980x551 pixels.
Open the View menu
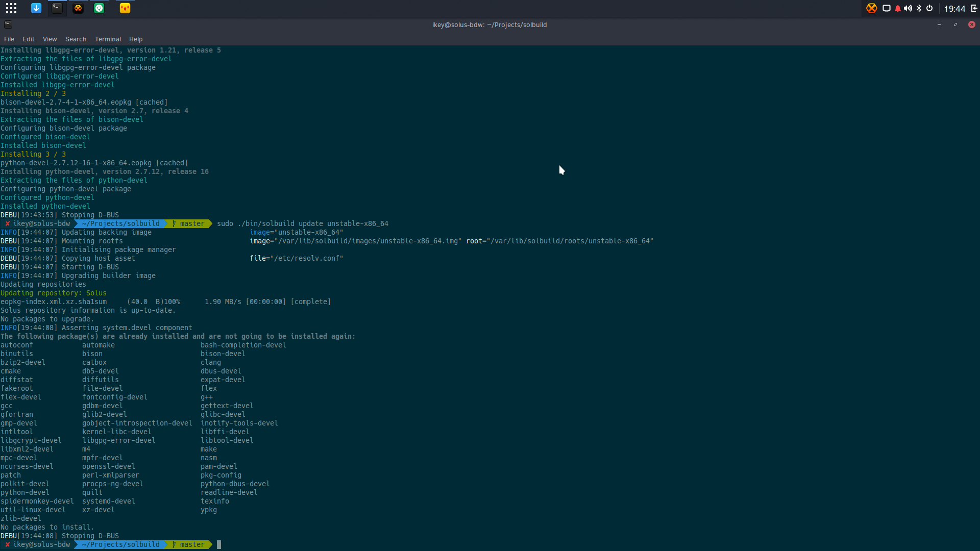click(x=50, y=39)
